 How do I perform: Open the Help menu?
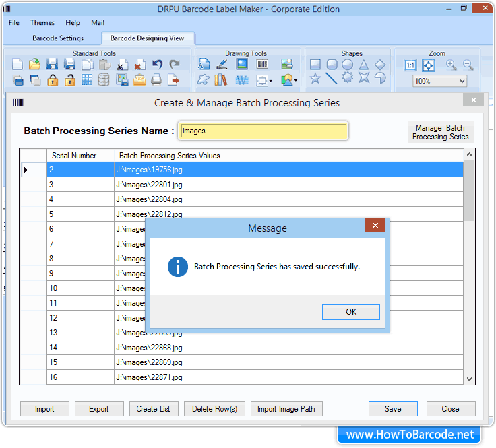[x=73, y=22]
